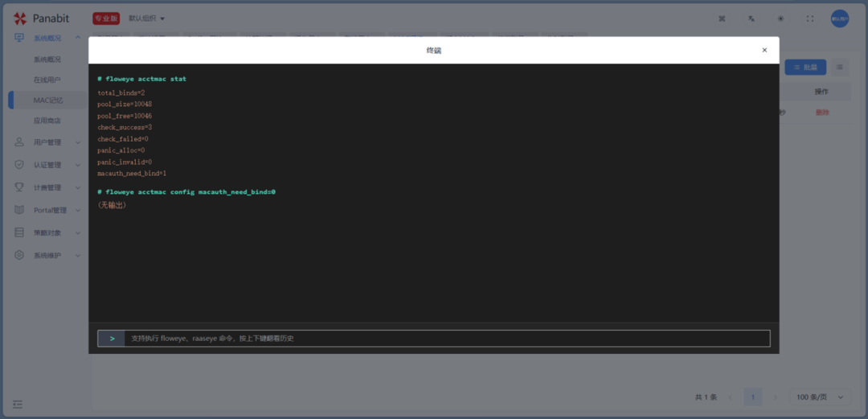Go to the next page arrow
868x419 pixels.
(x=775, y=397)
